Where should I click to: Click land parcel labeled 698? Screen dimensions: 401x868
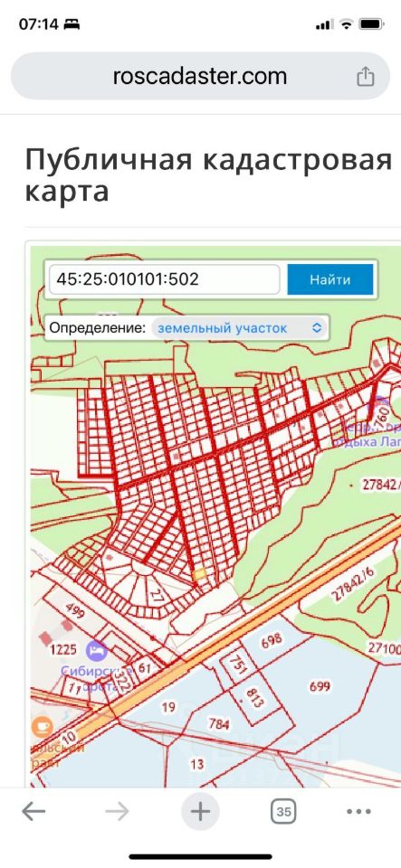[x=272, y=640]
